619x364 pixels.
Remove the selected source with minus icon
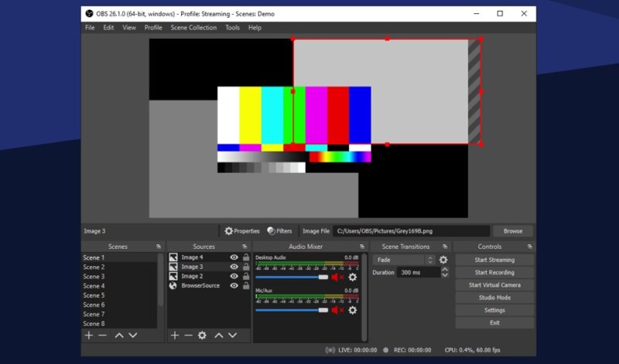click(188, 335)
